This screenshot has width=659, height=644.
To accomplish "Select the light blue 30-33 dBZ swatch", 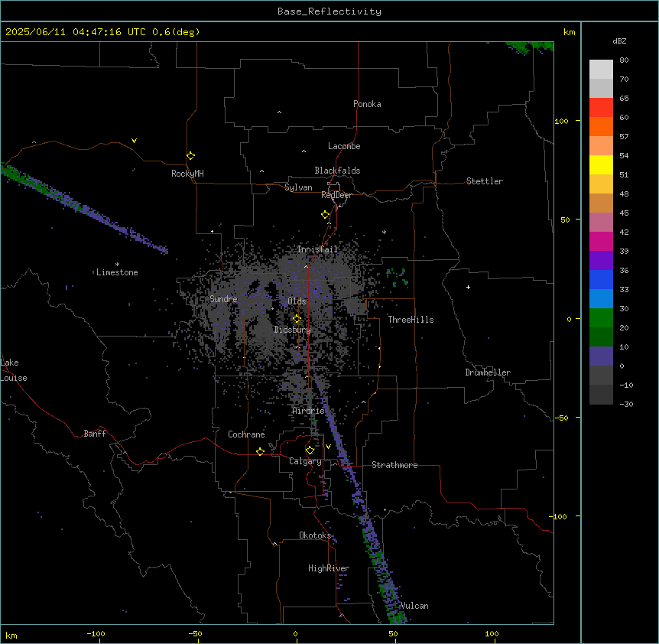I will 601,299.
